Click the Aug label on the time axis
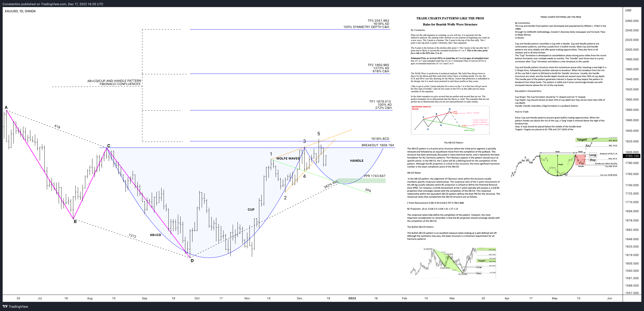644x311 pixels. point(90,298)
